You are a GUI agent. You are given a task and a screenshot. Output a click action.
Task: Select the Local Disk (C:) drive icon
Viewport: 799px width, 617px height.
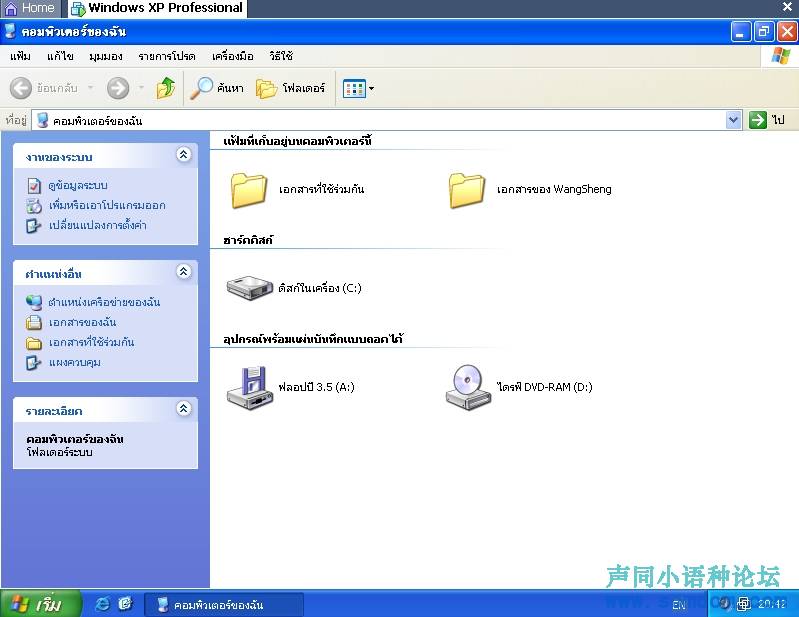250,288
